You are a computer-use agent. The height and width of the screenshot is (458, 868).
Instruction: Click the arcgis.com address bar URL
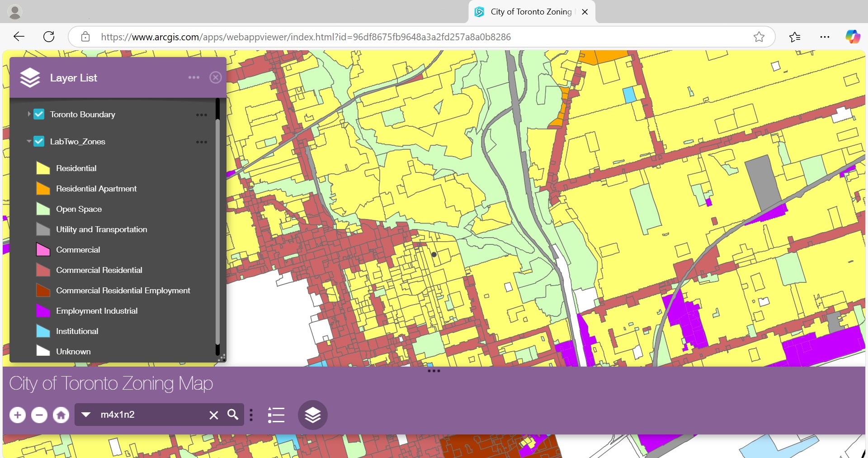pyautogui.click(x=306, y=37)
